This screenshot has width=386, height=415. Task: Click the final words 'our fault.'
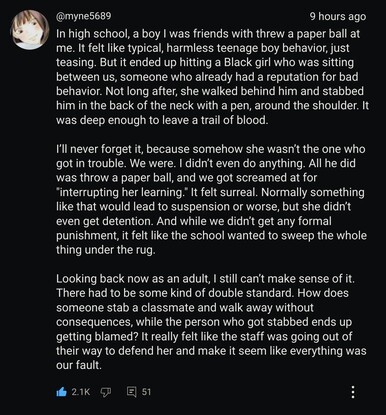(x=79, y=365)
